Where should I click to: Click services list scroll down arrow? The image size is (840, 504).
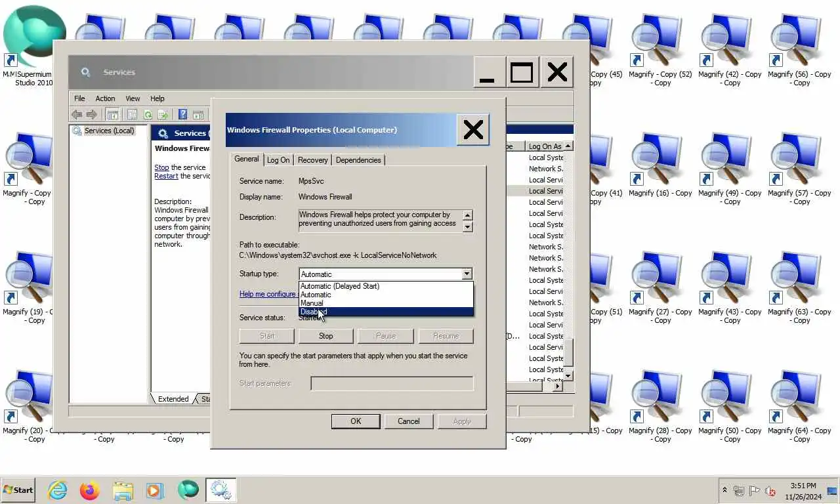pyautogui.click(x=568, y=376)
